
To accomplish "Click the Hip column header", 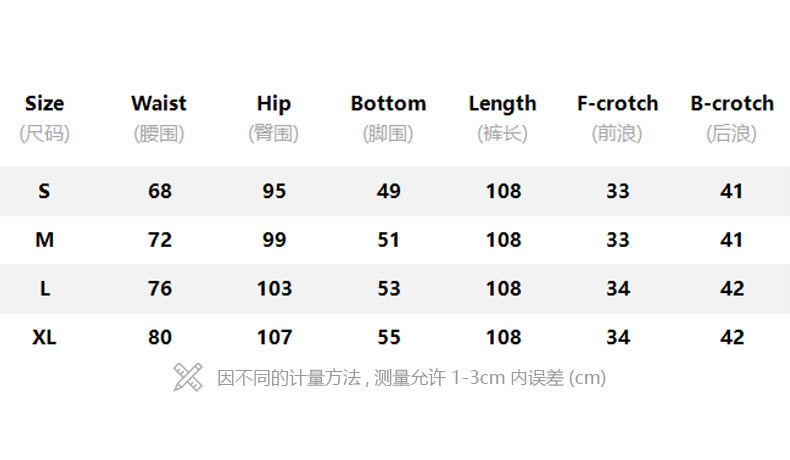I will [273, 103].
